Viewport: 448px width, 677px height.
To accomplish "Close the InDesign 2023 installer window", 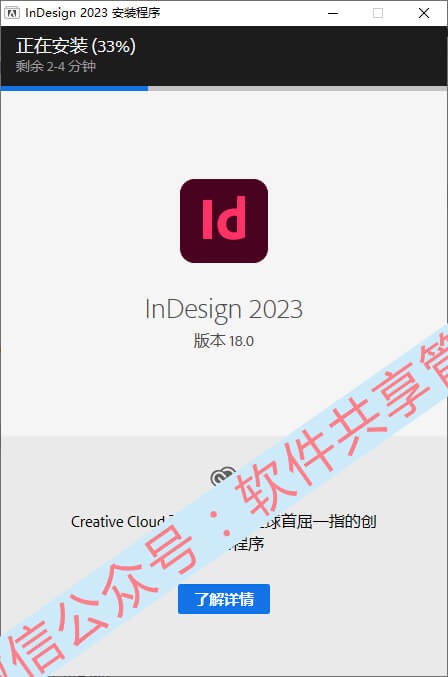I will tap(424, 13).
